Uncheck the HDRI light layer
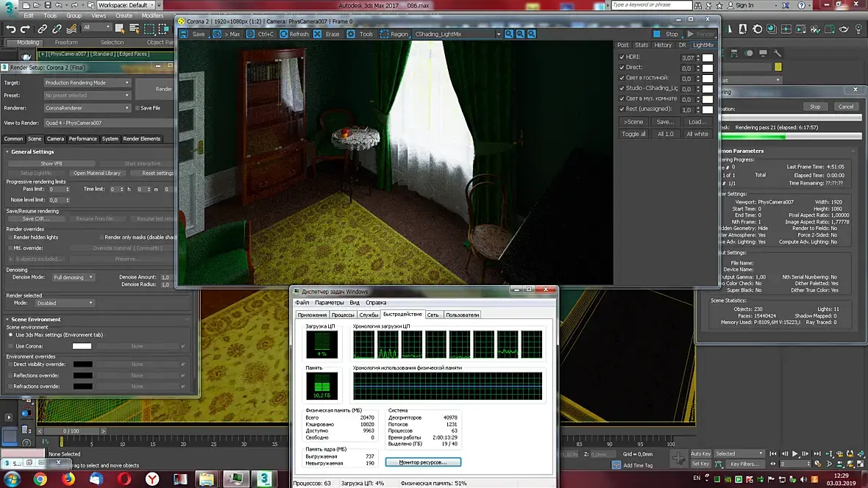This screenshot has height=488, width=868. pos(622,57)
